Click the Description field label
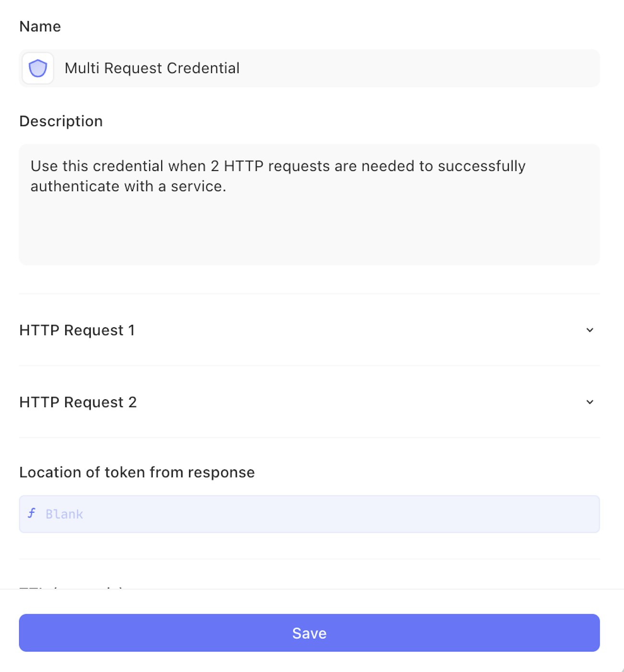This screenshot has width=624, height=672. coord(61,121)
